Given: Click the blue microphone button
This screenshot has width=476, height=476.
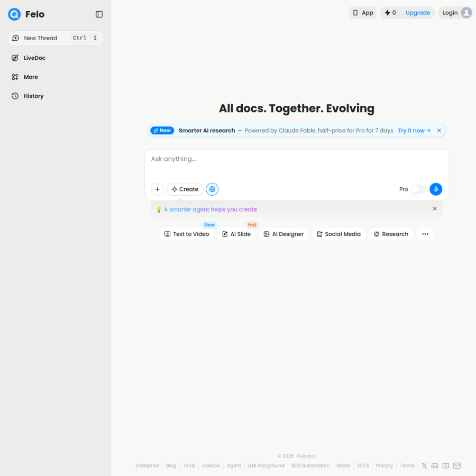Looking at the screenshot, I should tap(436, 189).
